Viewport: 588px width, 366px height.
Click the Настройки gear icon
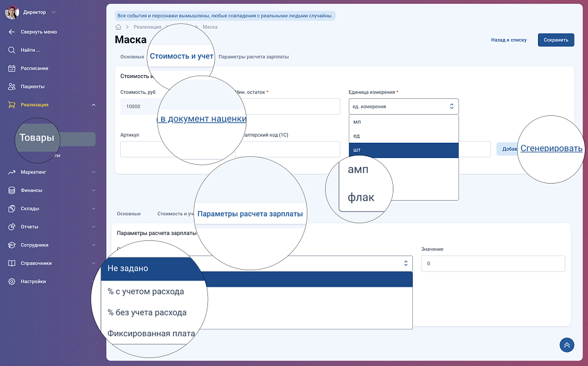click(x=12, y=282)
